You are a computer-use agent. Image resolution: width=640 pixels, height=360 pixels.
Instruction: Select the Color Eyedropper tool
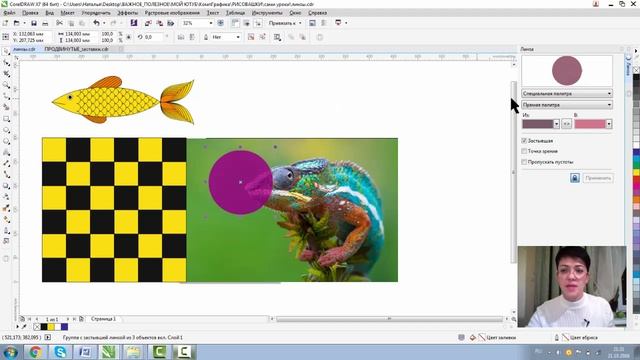6,208
